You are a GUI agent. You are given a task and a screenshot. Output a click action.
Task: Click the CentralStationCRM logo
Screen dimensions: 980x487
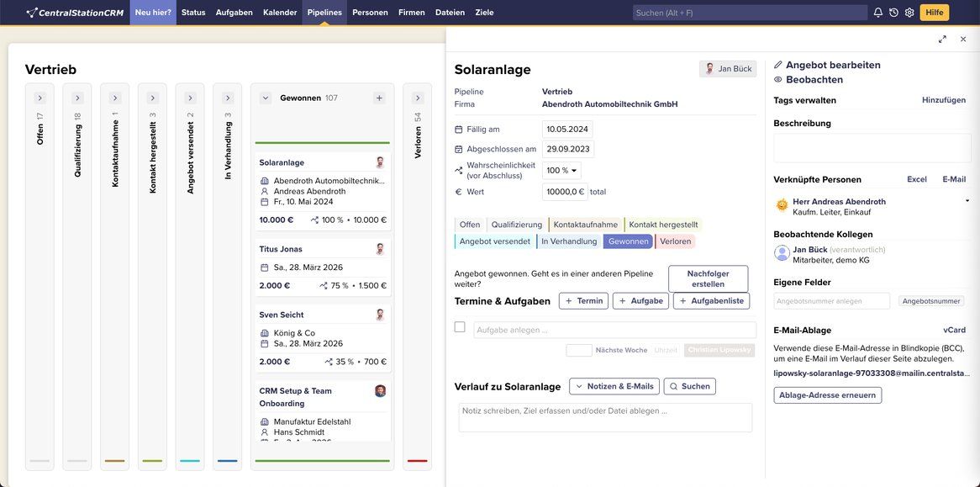pyautogui.click(x=75, y=13)
